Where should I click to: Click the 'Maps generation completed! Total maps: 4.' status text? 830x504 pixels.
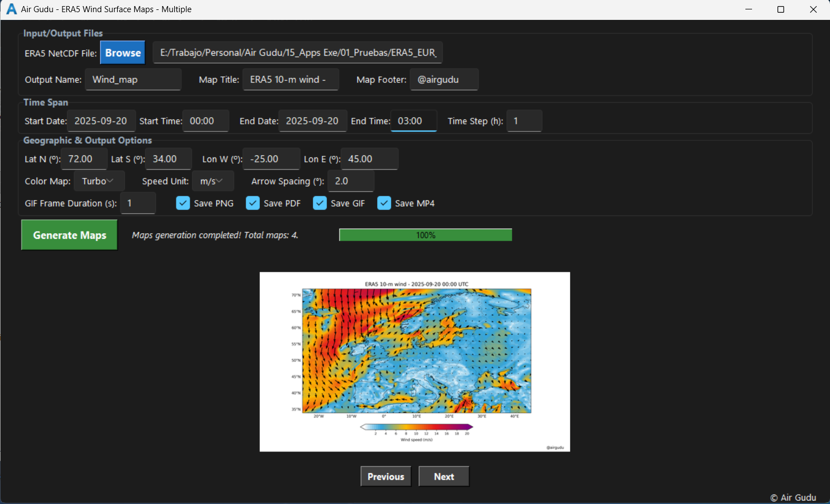pyautogui.click(x=215, y=235)
